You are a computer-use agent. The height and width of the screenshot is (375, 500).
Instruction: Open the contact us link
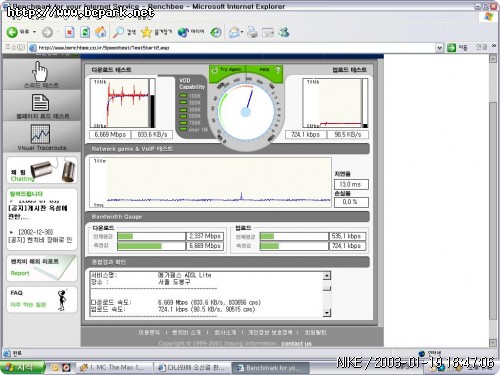[x=296, y=343]
